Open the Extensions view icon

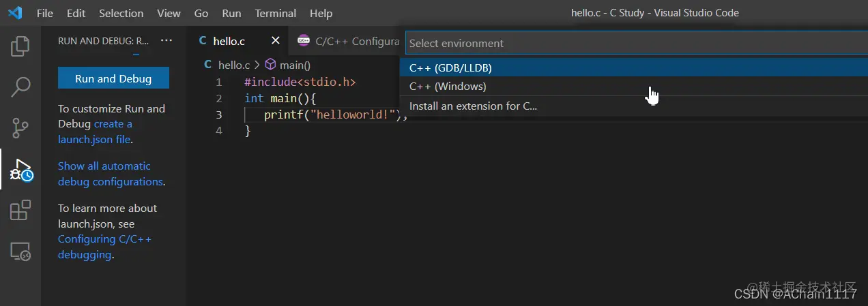(20, 211)
